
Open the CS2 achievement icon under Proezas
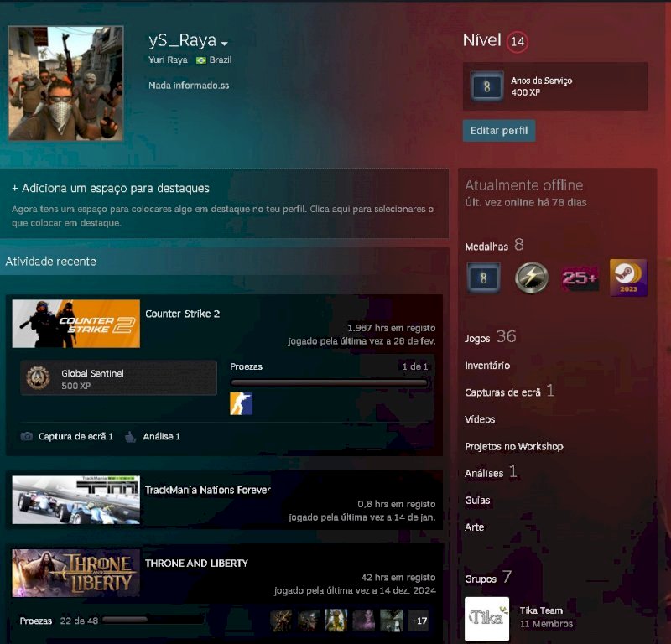[241, 403]
